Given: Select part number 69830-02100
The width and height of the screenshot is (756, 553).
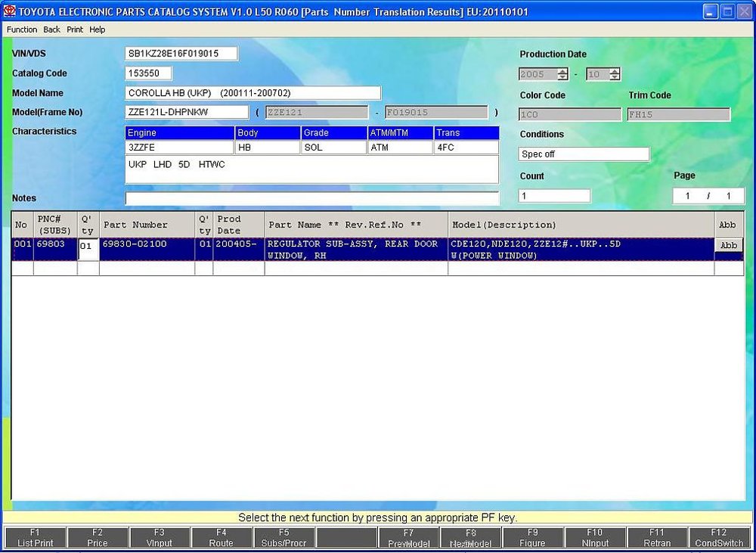Looking at the screenshot, I should tap(147, 250).
